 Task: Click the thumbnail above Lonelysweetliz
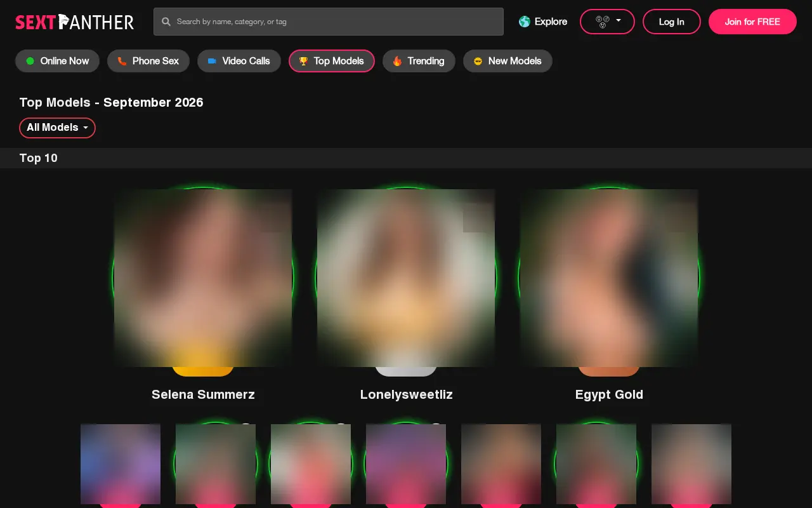[x=406, y=278]
